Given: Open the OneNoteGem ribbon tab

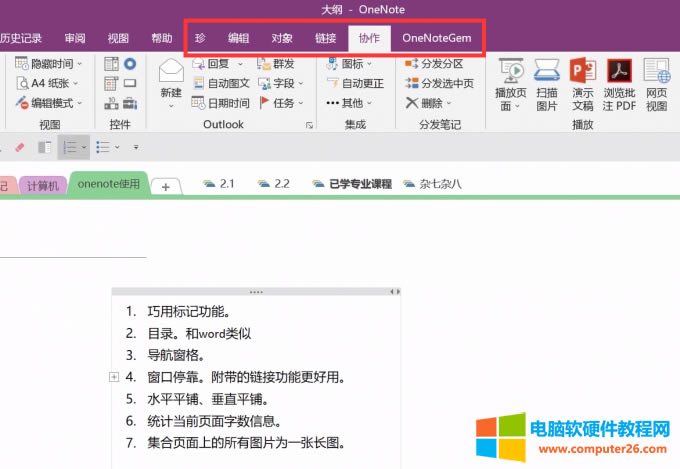Looking at the screenshot, I should point(436,38).
